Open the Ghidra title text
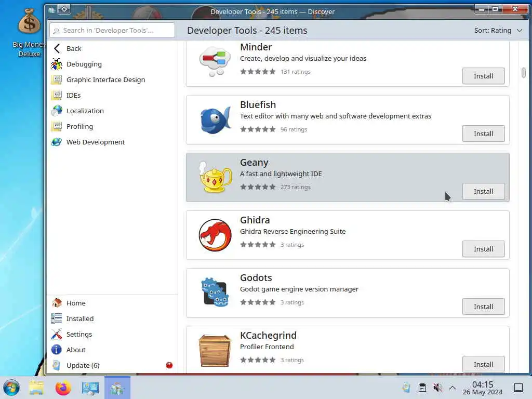 click(x=255, y=220)
